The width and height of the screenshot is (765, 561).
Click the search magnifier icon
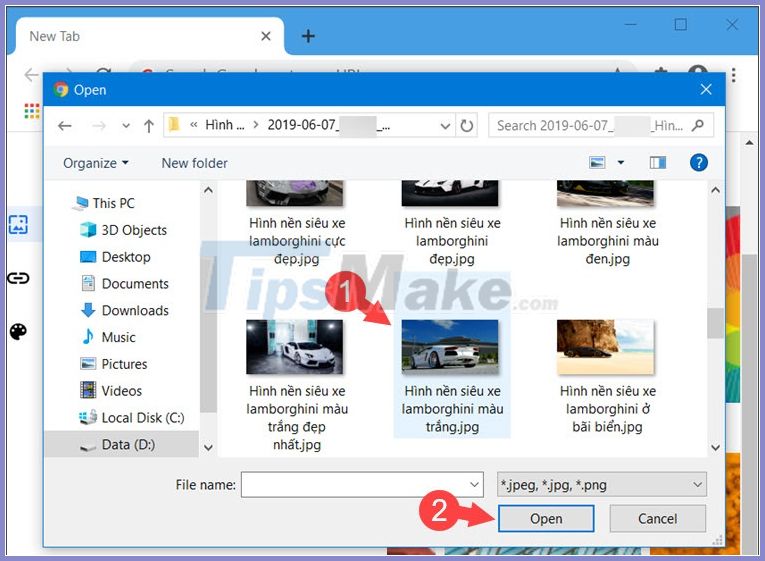point(698,125)
